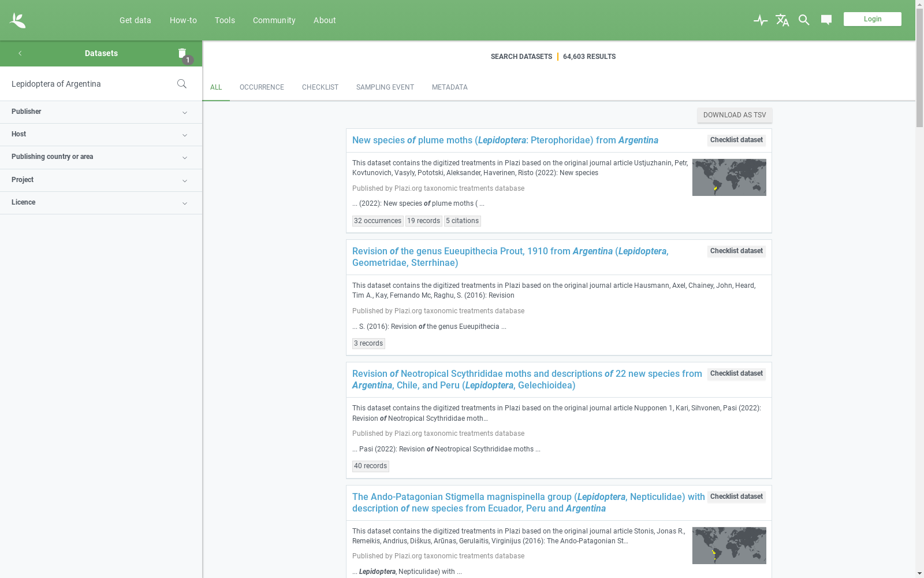Open Neotropical Scythrididae moths dataset link
The height and width of the screenshot is (578, 924).
tap(527, 380)
